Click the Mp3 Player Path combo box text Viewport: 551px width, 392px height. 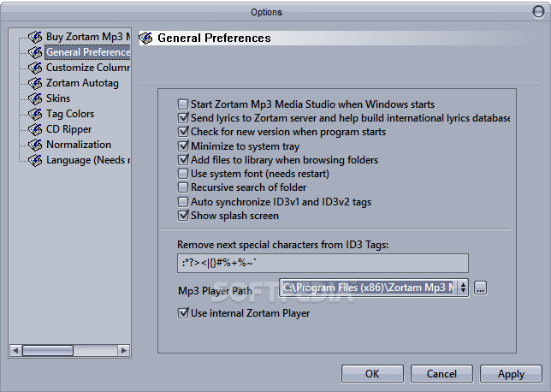pyautogui.click(x=369, y=288)
